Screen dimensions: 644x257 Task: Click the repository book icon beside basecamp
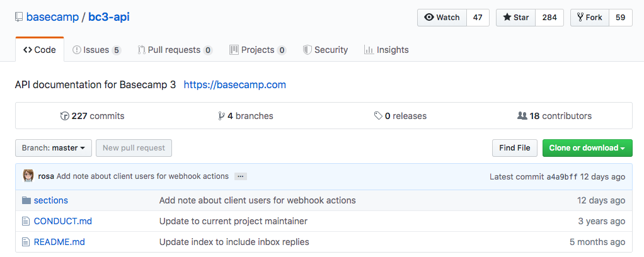pos(19,17)
